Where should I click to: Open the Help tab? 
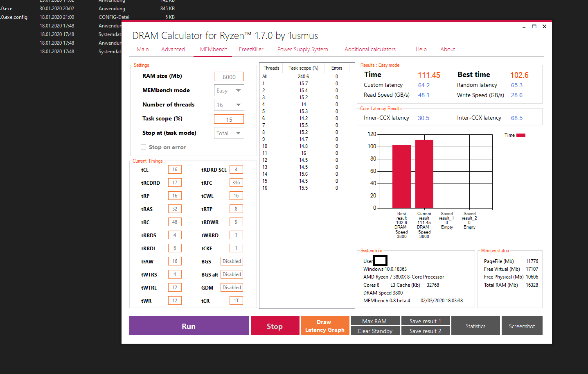pyautogui.click(x=421, y=49)
